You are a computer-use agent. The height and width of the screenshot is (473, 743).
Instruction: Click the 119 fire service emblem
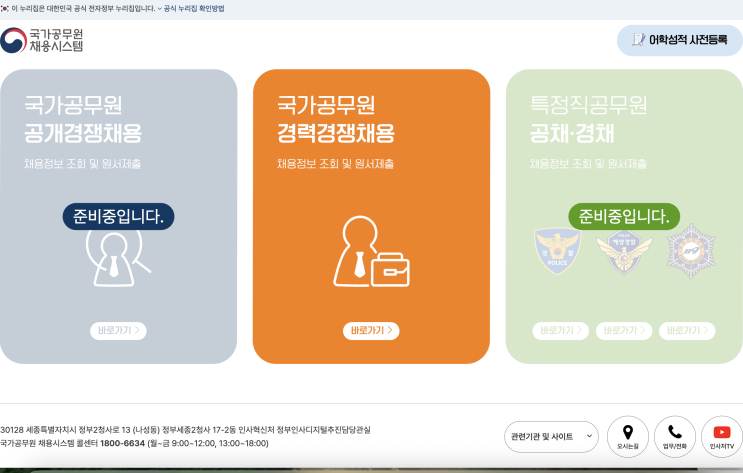pyautogui.click(x=691, y=251)
